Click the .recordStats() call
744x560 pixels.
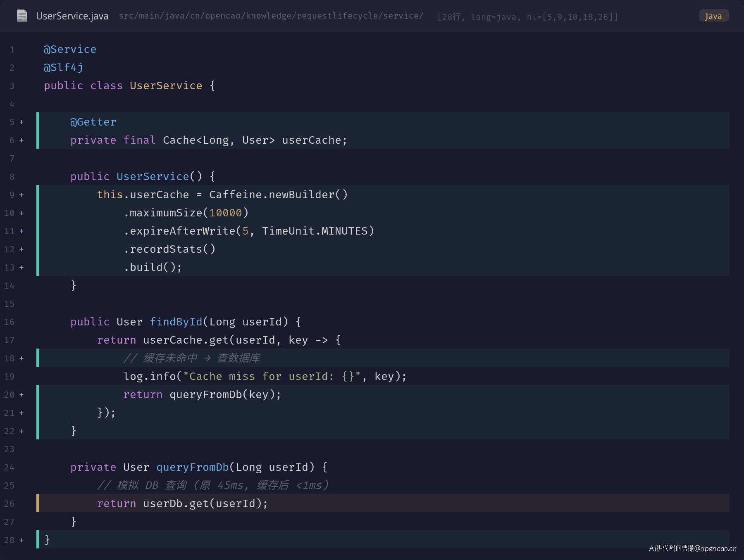coord(169,249)
